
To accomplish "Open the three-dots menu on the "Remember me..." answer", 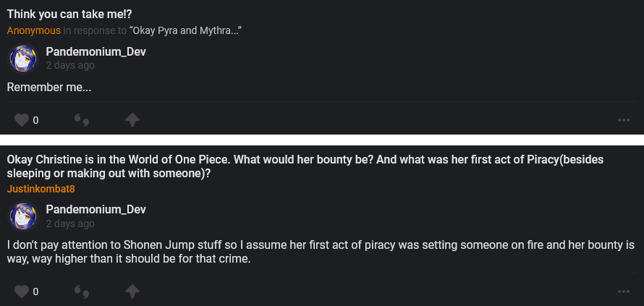I will (x=624, y=120).
